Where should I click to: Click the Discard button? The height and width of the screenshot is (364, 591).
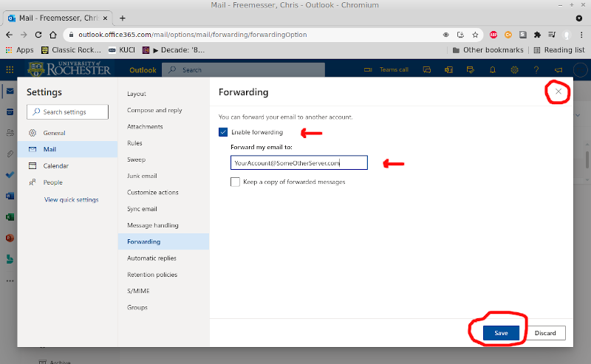(x=545, y=333)
